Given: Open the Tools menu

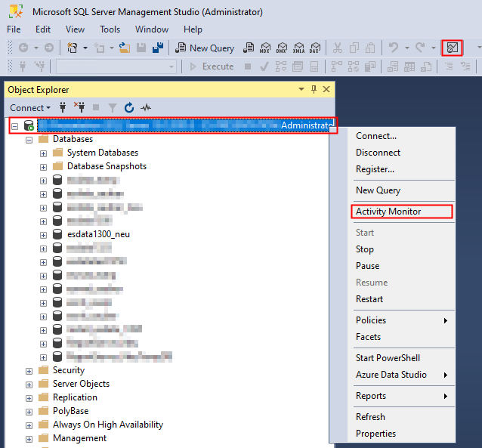Looking at the screenshot, I should click(x=110, y=29).
